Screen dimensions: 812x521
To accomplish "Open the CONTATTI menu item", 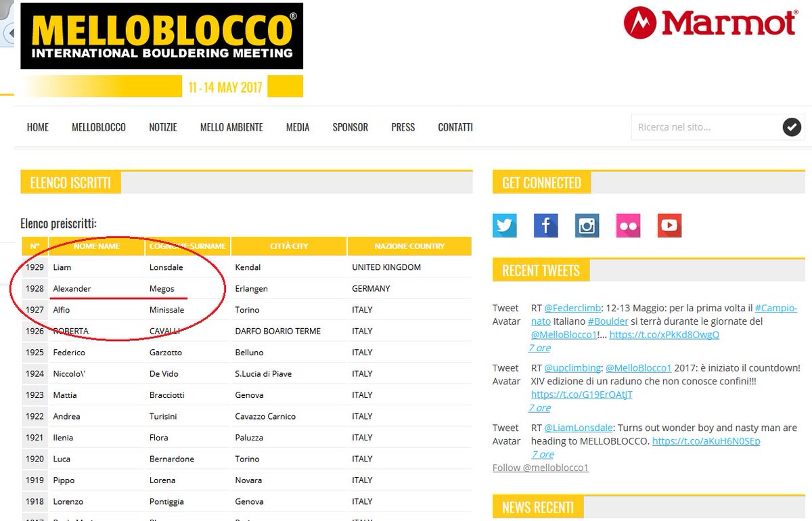I will [x=455, y=127].
